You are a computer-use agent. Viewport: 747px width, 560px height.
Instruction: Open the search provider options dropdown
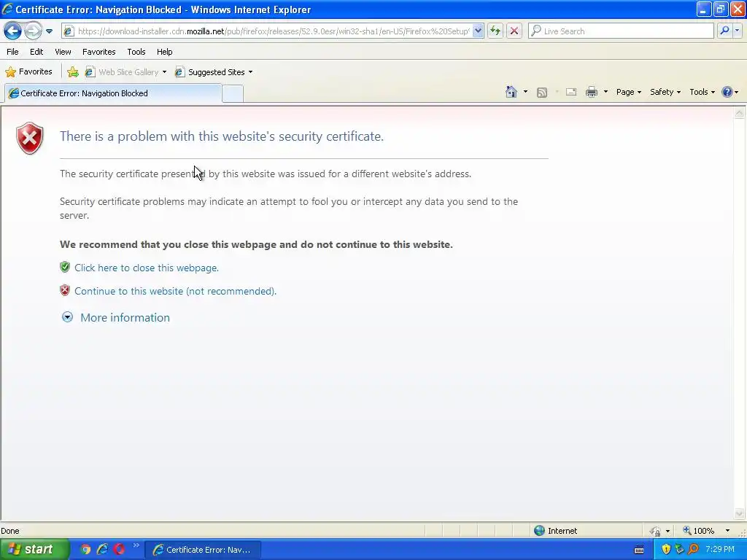737,31
